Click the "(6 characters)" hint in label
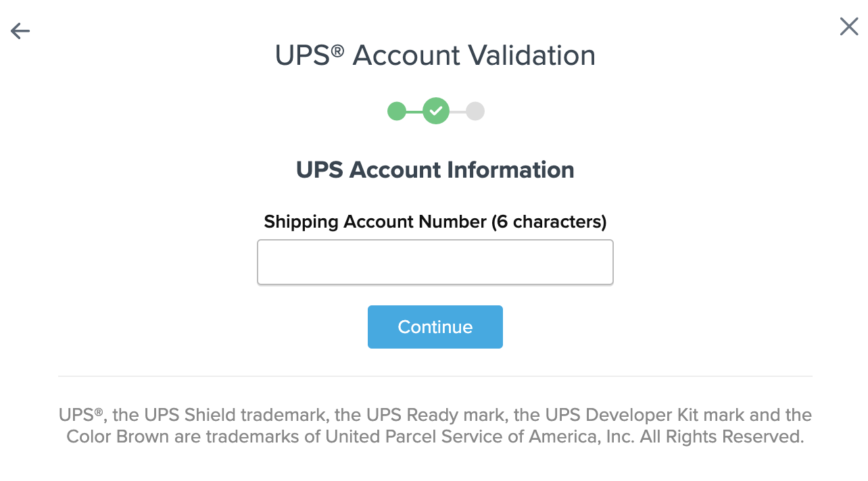The image size is (868, 481). click(x=549, y=222)
